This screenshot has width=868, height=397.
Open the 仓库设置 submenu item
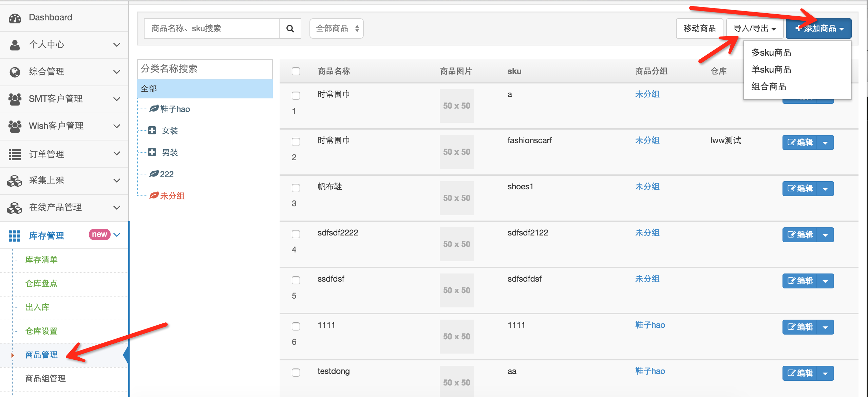coord(41,331)
